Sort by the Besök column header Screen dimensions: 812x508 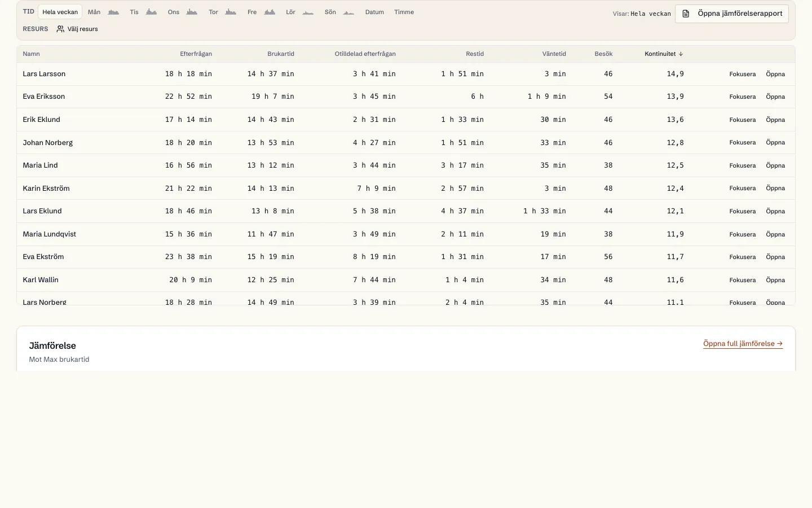(x=603, y=54)
